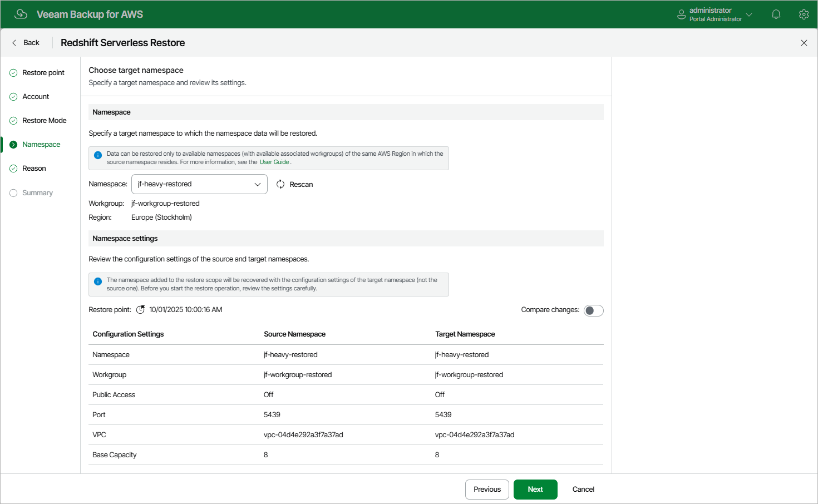Click the Restore Mode step check icon
Screen dimensions: 818x504
click(13, 121)
